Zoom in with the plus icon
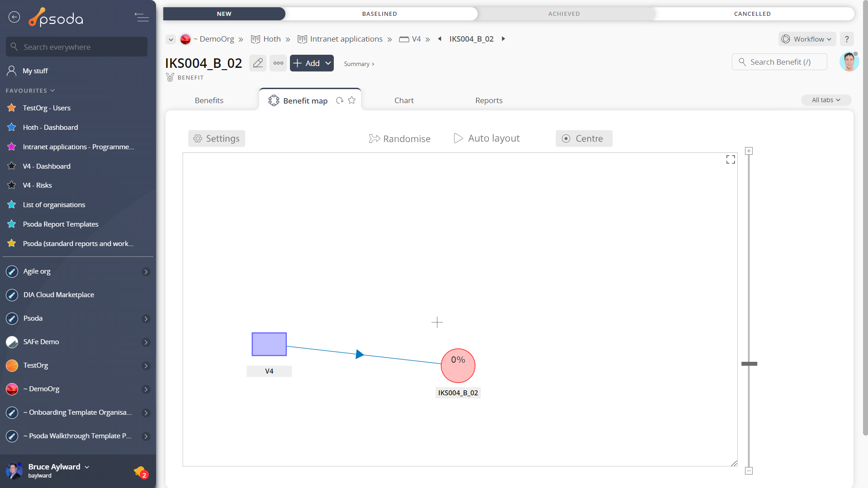 [x=749, y=151]
